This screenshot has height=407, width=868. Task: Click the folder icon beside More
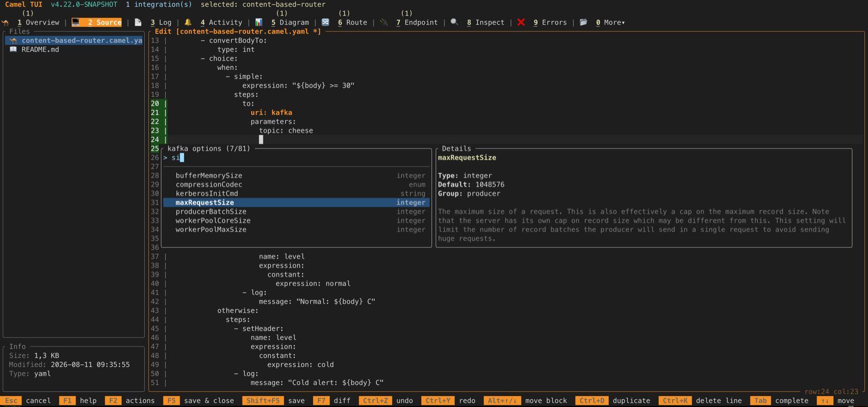584,23
